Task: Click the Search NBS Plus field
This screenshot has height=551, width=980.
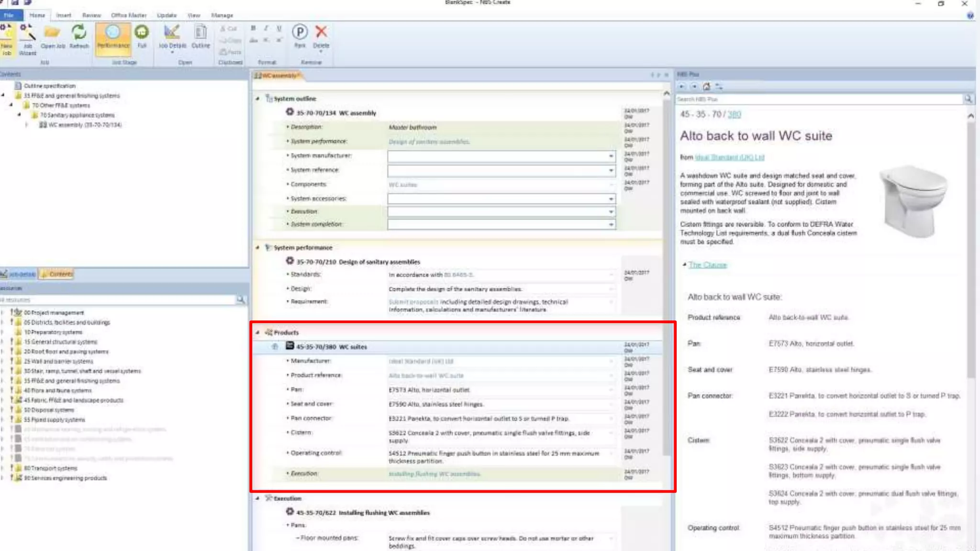Action: pos(818,99)
